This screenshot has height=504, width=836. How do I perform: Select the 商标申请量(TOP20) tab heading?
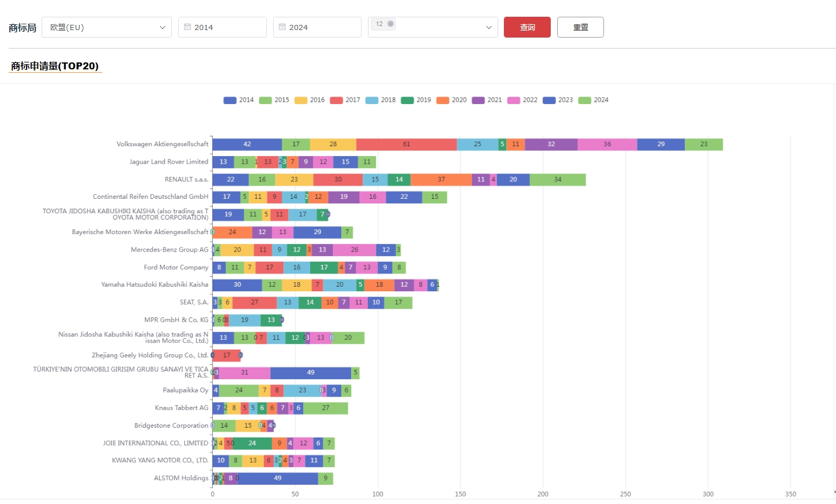[55, 66]
